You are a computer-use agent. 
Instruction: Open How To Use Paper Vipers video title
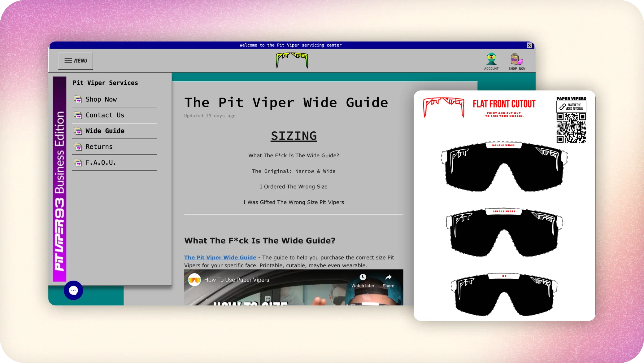coord(237,280)
